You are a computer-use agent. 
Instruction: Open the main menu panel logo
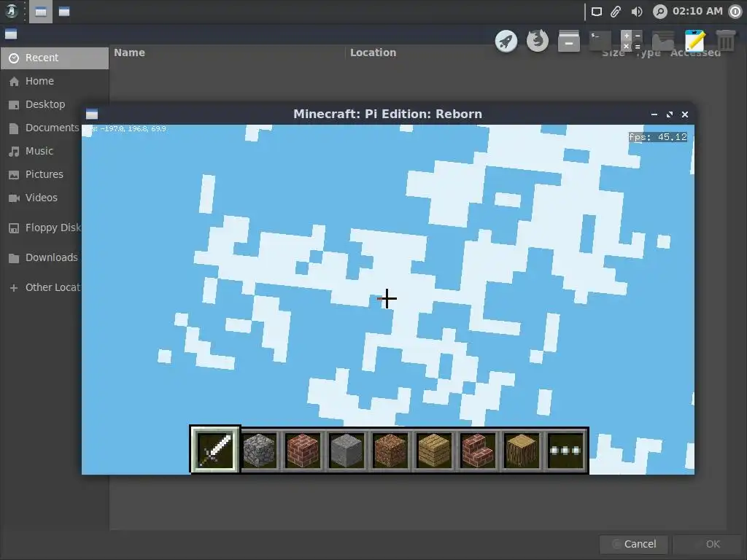click(12, 11)
